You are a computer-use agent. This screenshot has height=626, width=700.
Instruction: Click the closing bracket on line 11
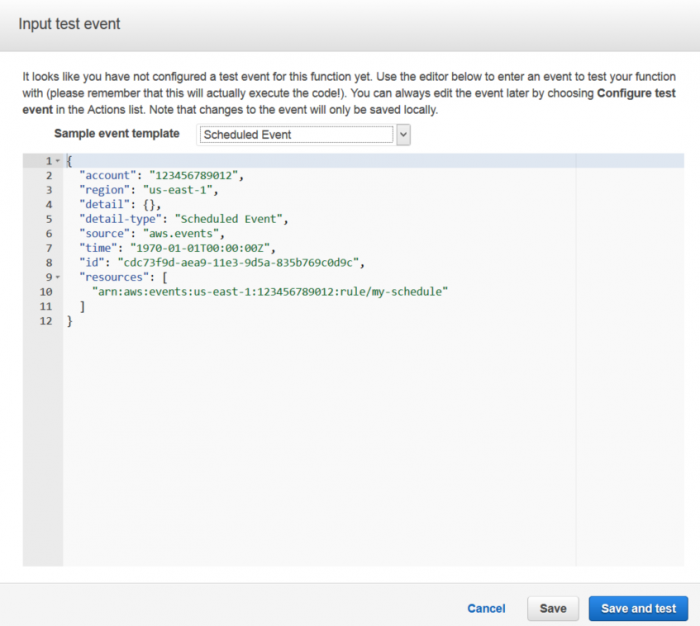(x=82, y=306)
